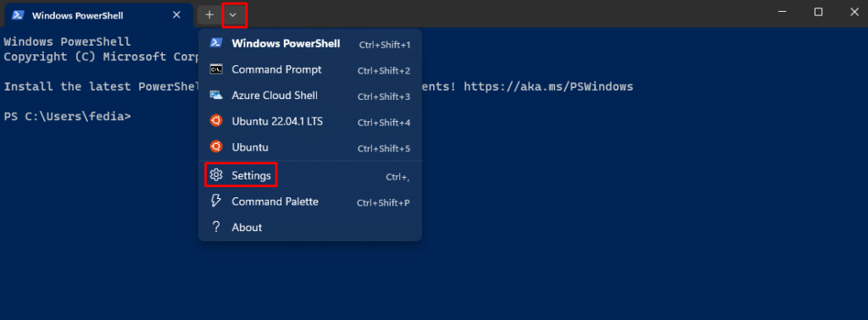Select the About menu entry label
The image size is (868, 320).
point(247,227)
